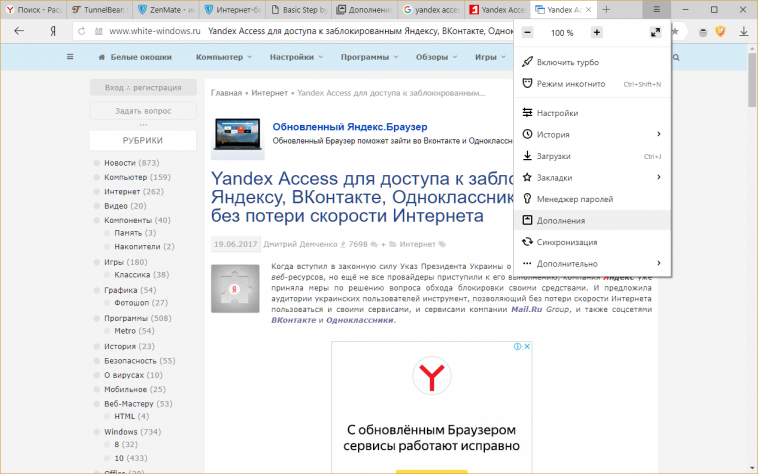Open the 'Компьютер' navigation dropdown
The image size is (758, 474).
pyautogui.click(x=223, y=57)
